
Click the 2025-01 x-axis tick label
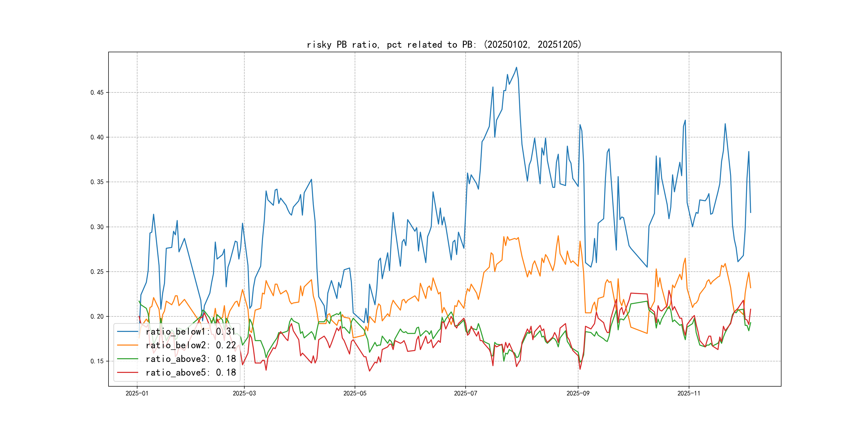(x=137, y=393)
